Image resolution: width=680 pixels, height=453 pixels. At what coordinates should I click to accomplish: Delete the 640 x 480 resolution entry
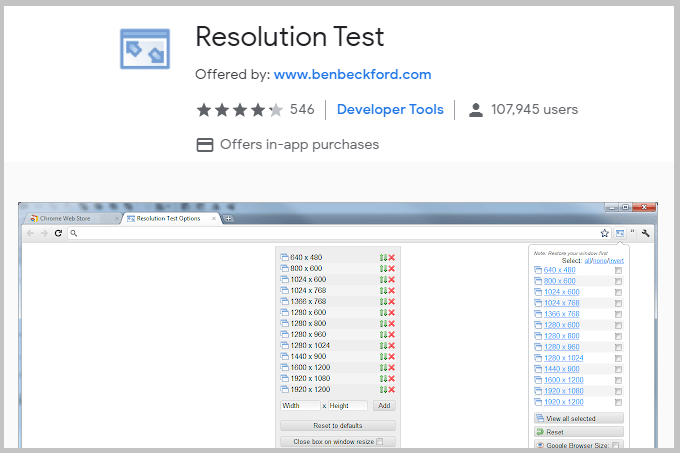(x=392, y=257)
